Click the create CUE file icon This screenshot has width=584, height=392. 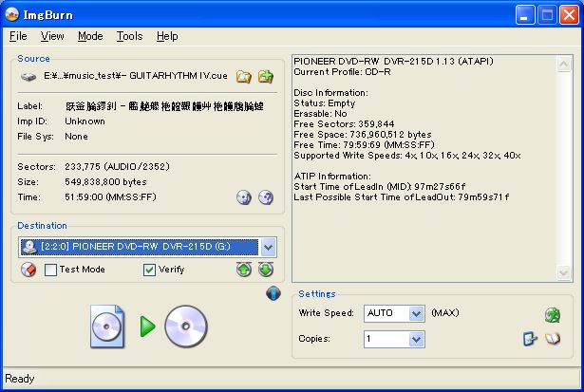click(266, 76)
